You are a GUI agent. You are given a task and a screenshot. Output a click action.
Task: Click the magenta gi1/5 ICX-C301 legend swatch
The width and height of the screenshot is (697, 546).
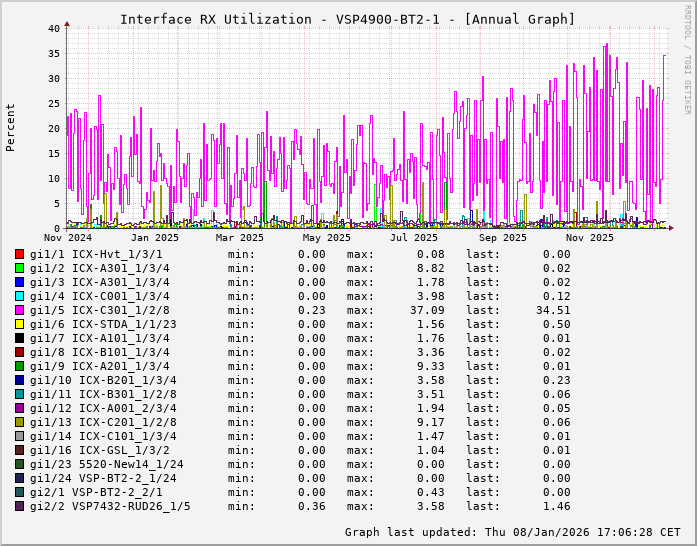coord(19,310)
